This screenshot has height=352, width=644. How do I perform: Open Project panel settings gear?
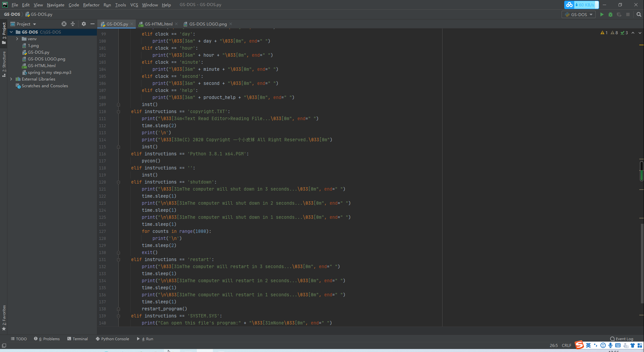pos(84,24)
